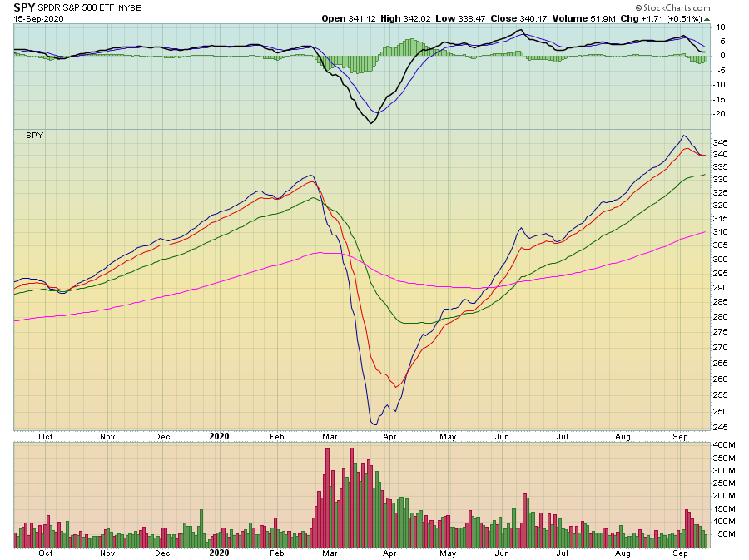Viewport: 749px width, 560px height.
Task: Click 2020 on the price chart's date axis
Action: 219,436
